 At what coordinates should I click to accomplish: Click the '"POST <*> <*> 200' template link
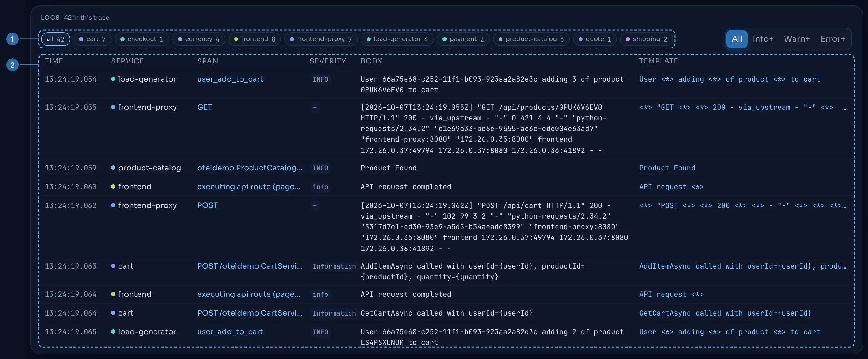point(743,206)
